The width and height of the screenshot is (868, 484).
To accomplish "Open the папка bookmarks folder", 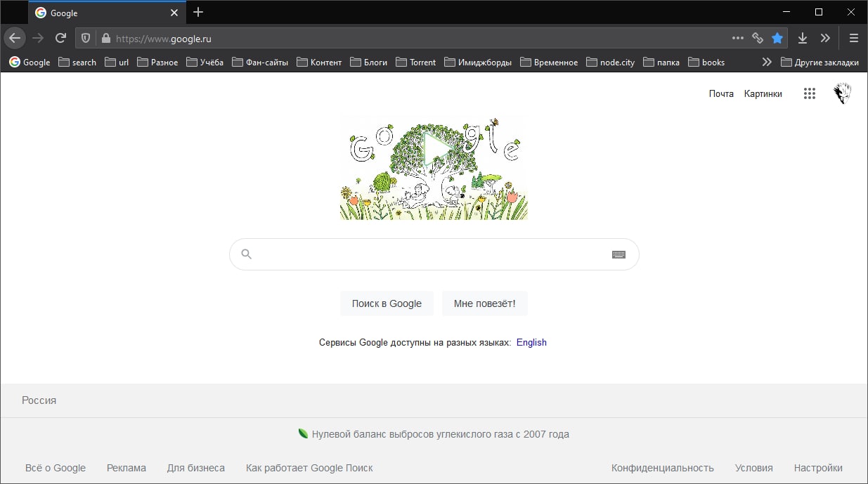I will 661,62.
